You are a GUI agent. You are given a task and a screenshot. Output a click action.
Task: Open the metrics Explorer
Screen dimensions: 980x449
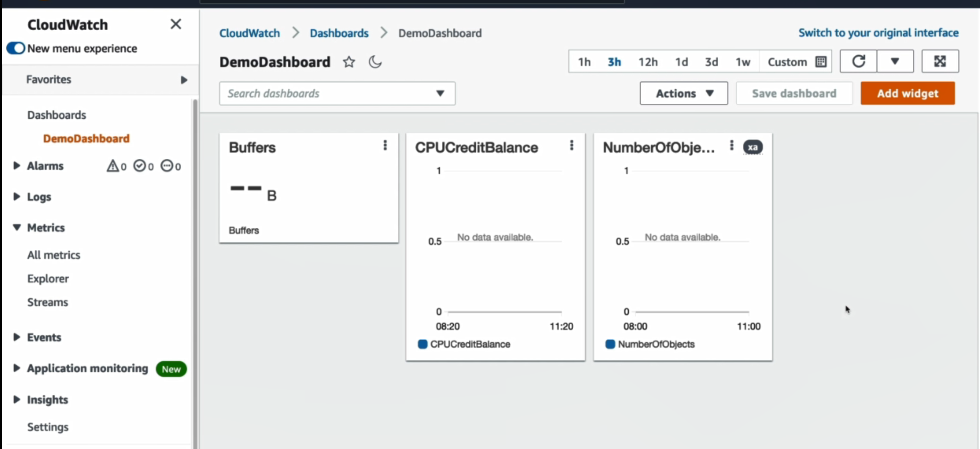pos(48,279)
